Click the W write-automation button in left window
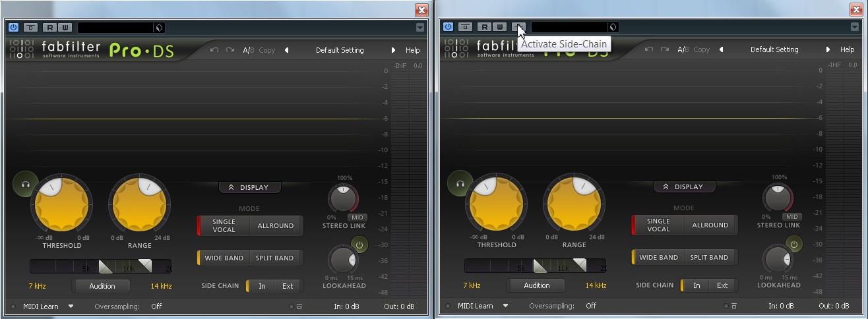The width and height of the screenshot is (868, 319). tap(65, 28)
